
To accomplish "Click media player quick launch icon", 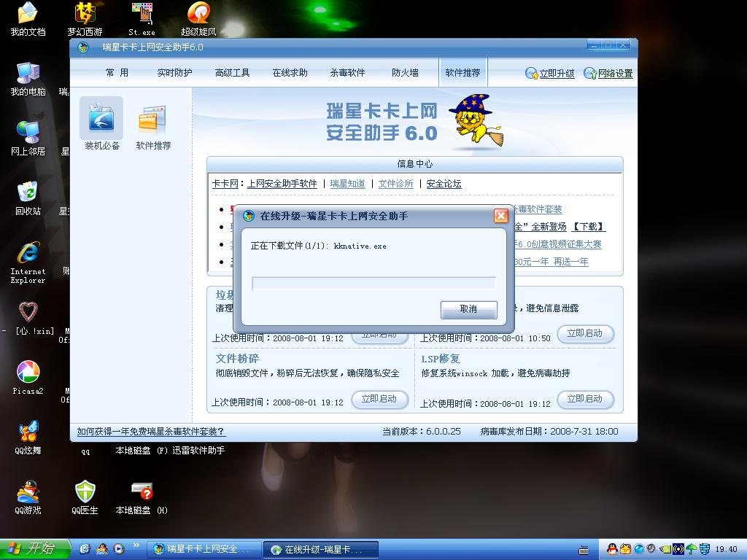I will (119, 549).
